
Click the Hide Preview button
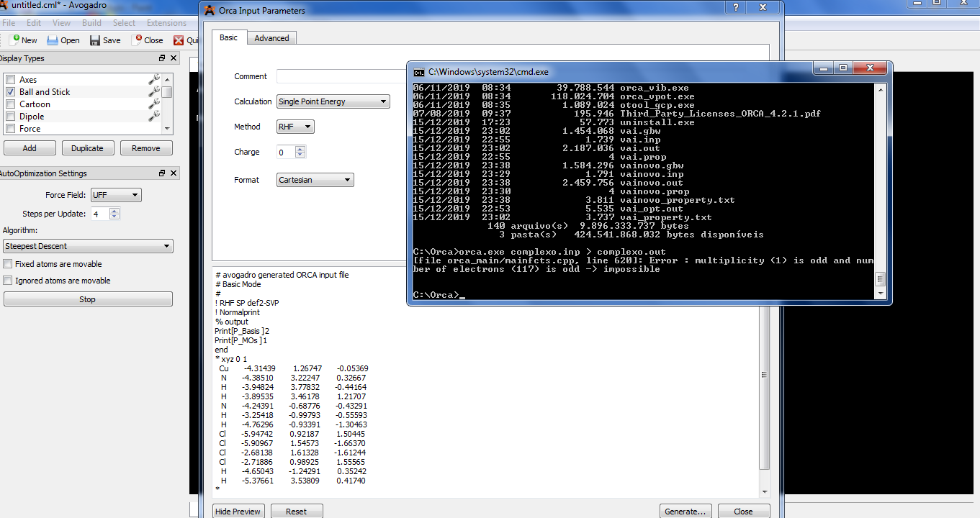tap(238, 512)
